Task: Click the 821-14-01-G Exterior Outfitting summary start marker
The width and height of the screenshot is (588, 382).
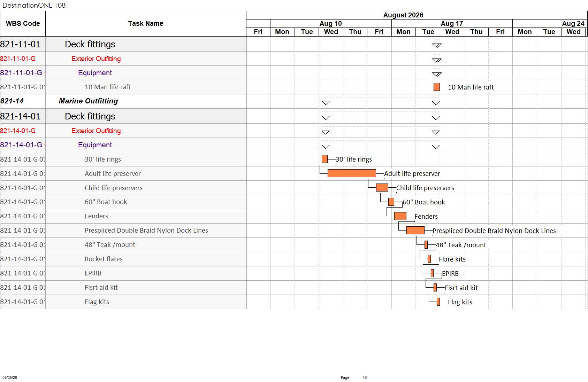Action: click(326, 132)
